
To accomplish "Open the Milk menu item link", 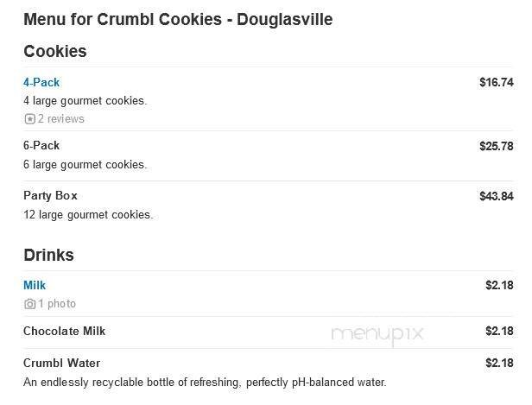I will [35, 285].
